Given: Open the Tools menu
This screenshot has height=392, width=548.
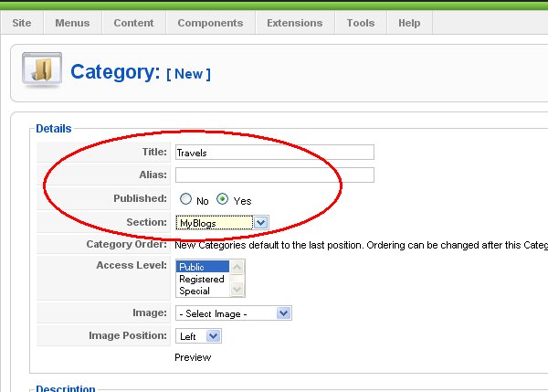Looking at the screenshot, I should coord(361,23).
